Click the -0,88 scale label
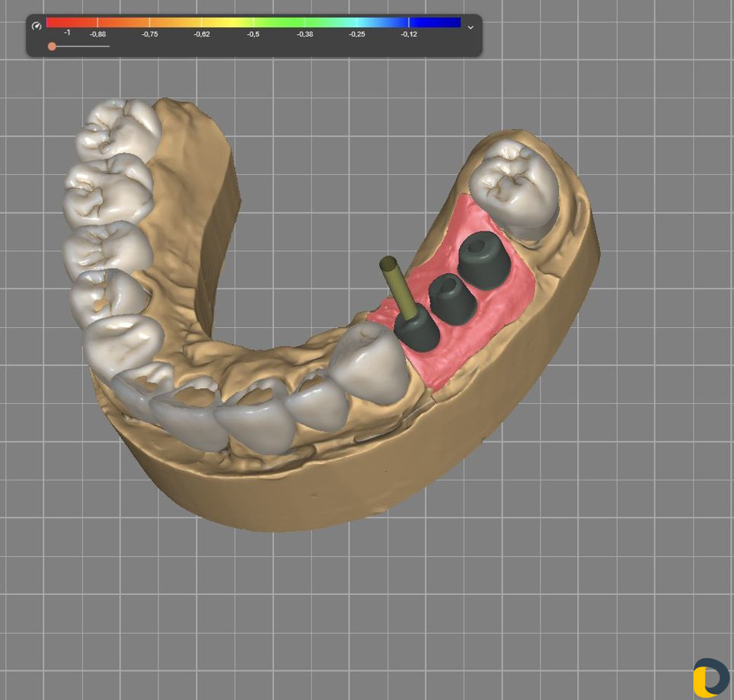 point(97,34)
